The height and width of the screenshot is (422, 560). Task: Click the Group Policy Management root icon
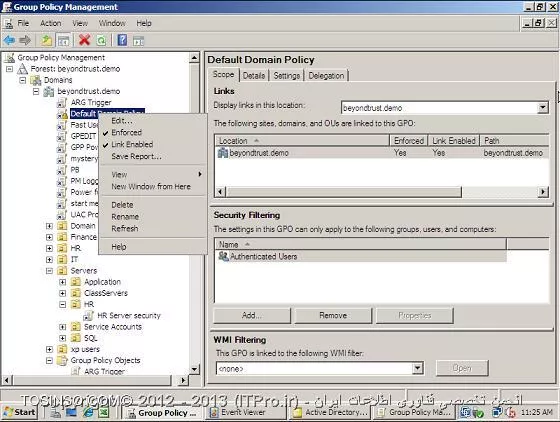click(10, 57)
